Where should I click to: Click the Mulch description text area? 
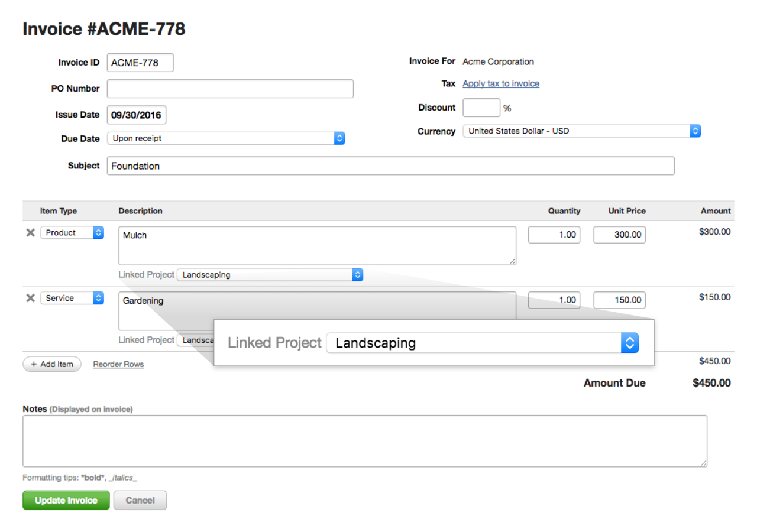[x=317, y=245]
